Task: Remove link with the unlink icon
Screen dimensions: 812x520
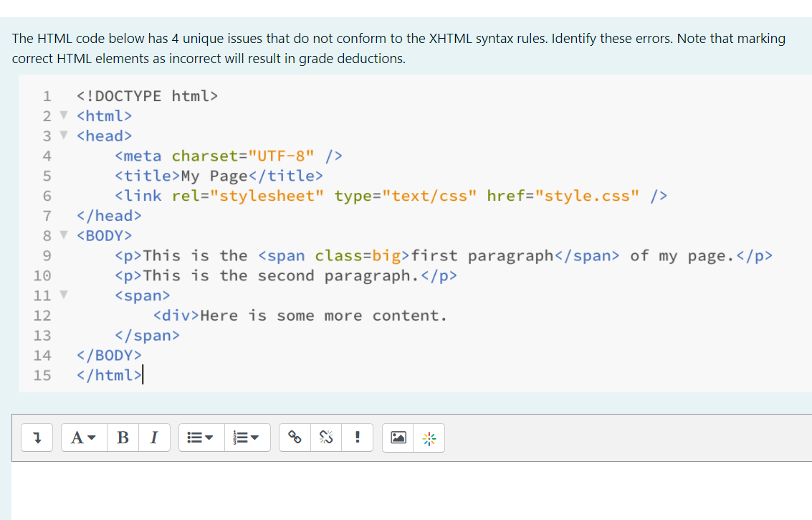Action: coord(326,438)
